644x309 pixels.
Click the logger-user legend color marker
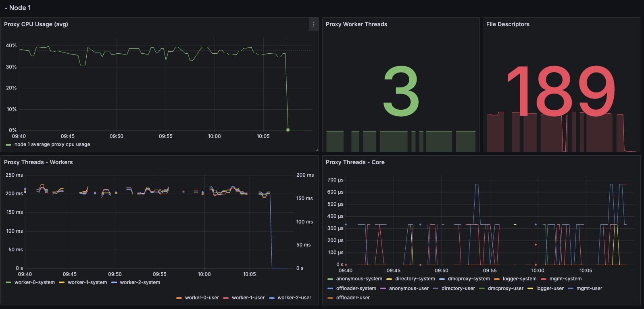[x=530, y=289]
